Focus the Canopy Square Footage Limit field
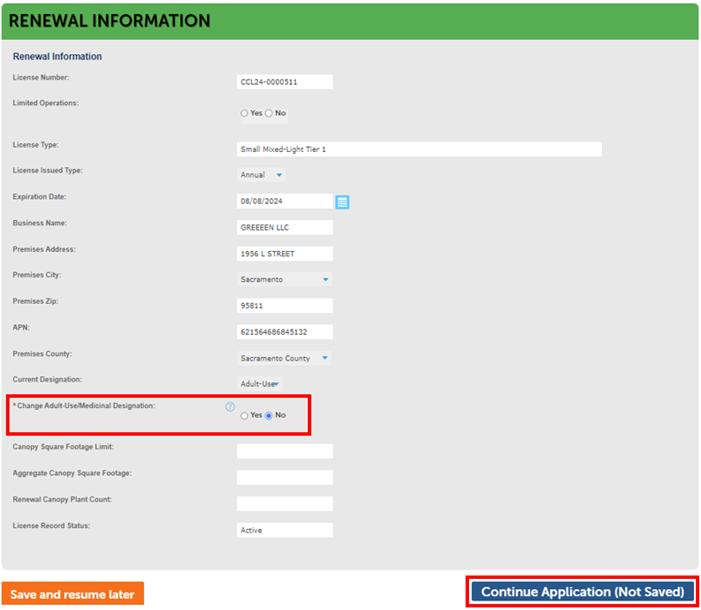Screen dimensions: 701x610 click(284, 451)
